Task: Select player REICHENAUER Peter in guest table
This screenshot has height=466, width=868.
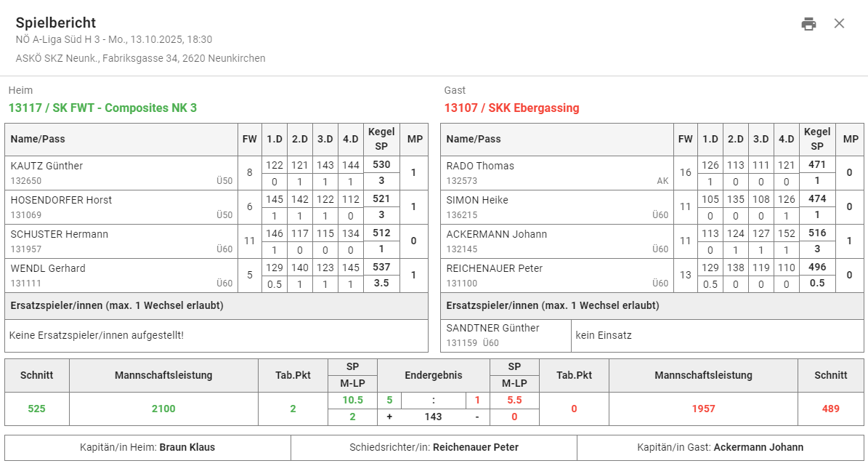Action: pos(495,268)
